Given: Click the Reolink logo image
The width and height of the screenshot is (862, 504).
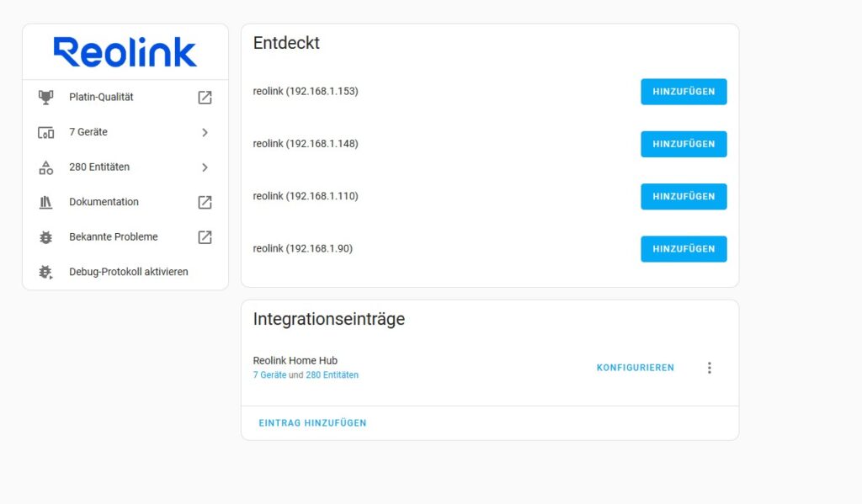Looking at the screenshot, I should pyautogui.click(x=125, y=52).
